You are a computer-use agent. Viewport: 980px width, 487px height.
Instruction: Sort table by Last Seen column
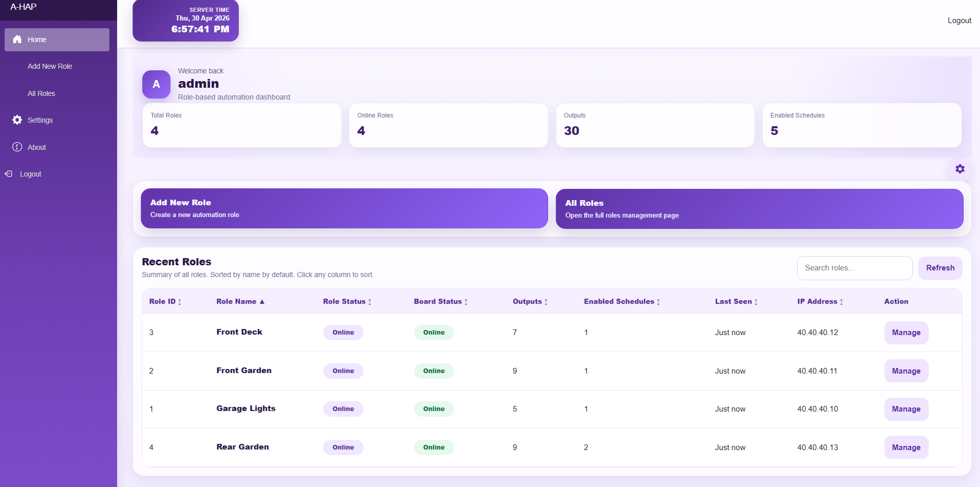pos(736,301)
